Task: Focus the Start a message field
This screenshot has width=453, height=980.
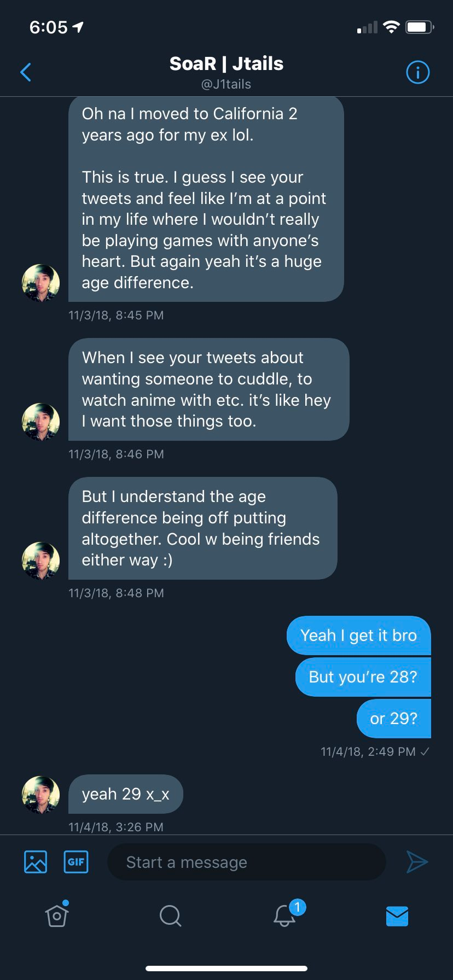Action: (247, 862)
